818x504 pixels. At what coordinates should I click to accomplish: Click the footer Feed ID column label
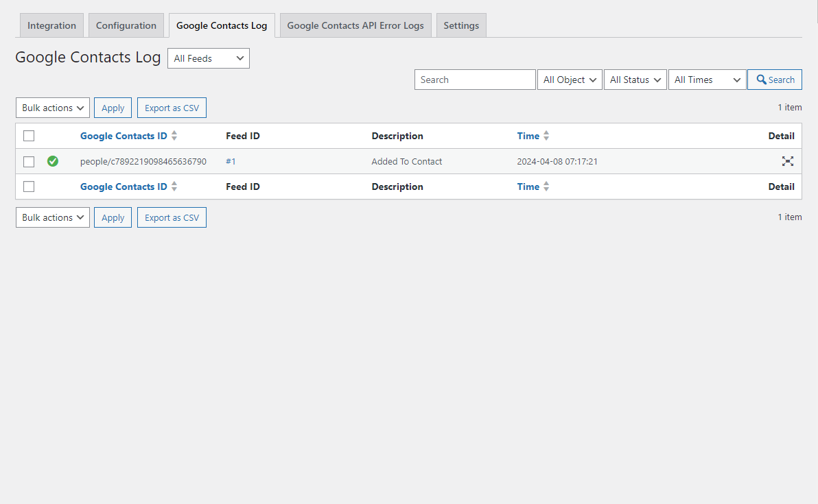pos(242,187)
